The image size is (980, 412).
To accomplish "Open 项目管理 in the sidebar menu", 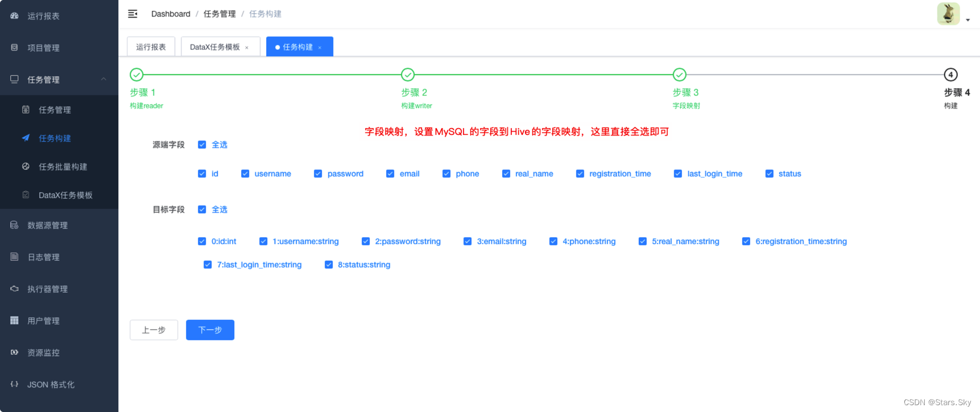I will pos(59,48).
